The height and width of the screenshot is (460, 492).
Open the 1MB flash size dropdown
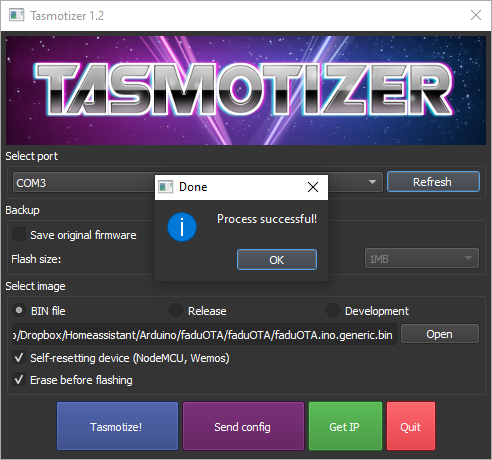pos(422,258)
